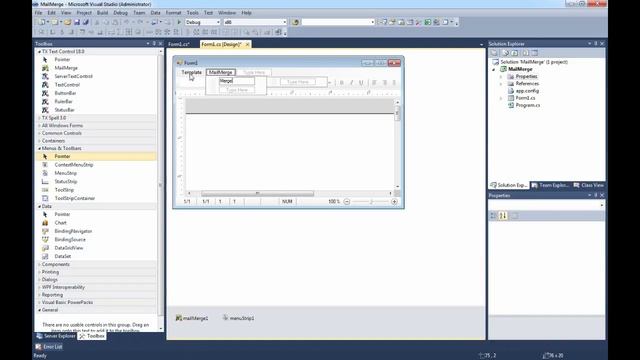This screenshot has height=360, width=640.
Task: Toggle Bold in the form's button bar
Action: (342, 82)
